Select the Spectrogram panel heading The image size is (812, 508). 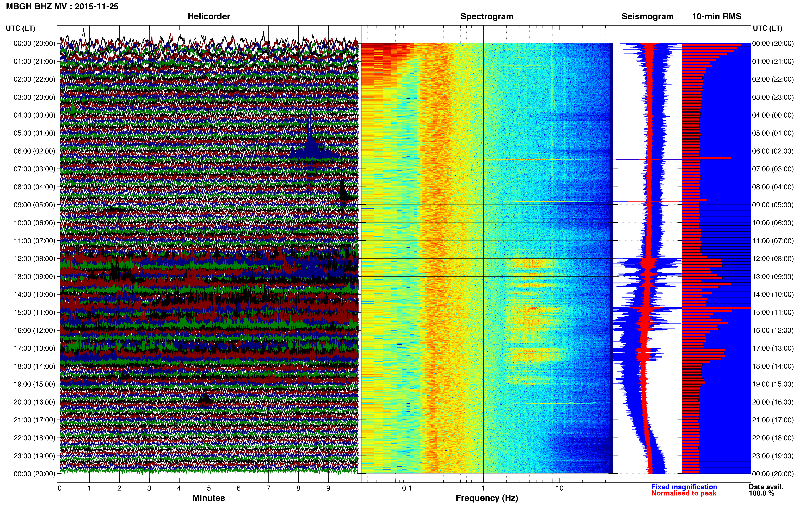coord(487,16)
